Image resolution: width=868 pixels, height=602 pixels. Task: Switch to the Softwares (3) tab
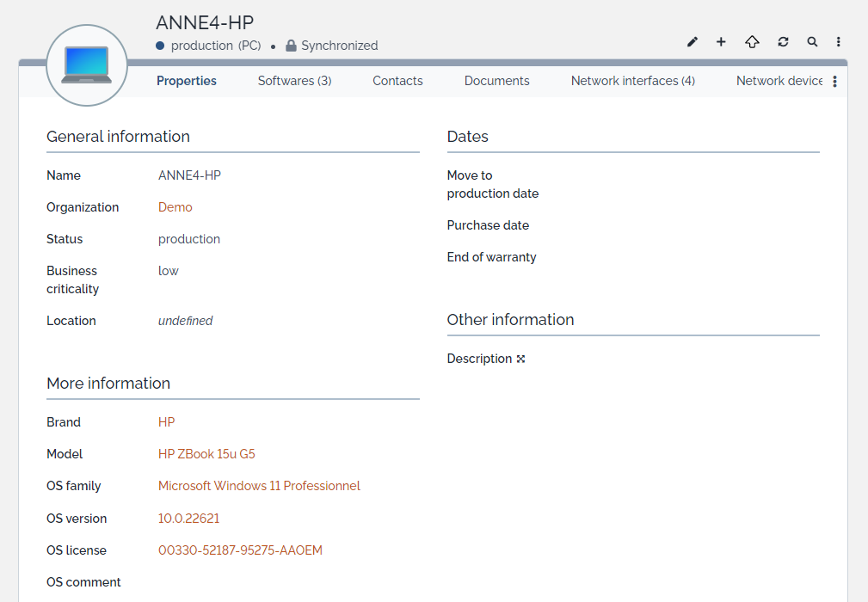point(294,81)
